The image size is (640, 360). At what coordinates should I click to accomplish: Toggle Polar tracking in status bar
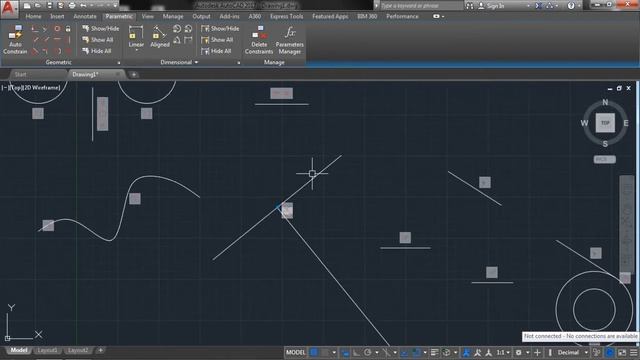[368, 353]
